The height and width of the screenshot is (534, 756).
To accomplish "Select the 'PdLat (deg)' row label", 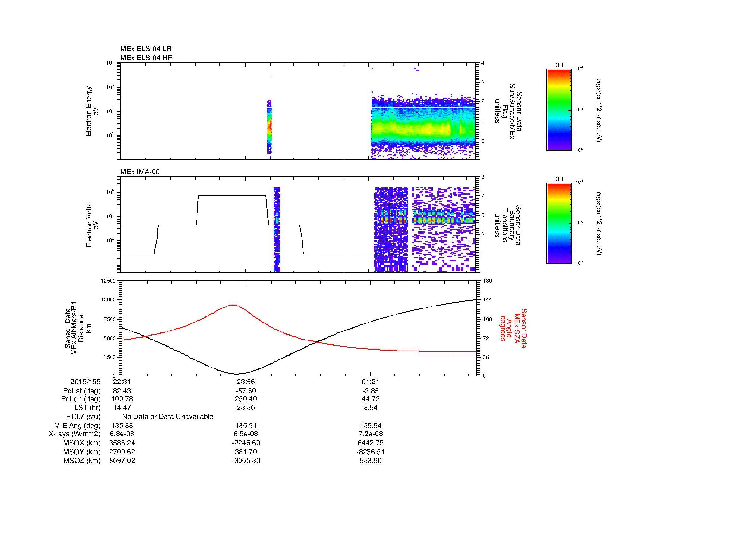I will click(x=82, y=391).
